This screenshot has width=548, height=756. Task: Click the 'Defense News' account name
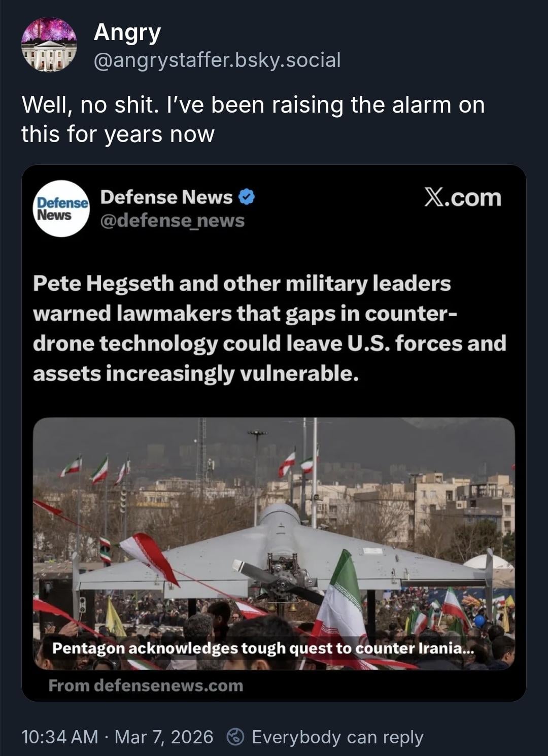[x=166, y=197]
